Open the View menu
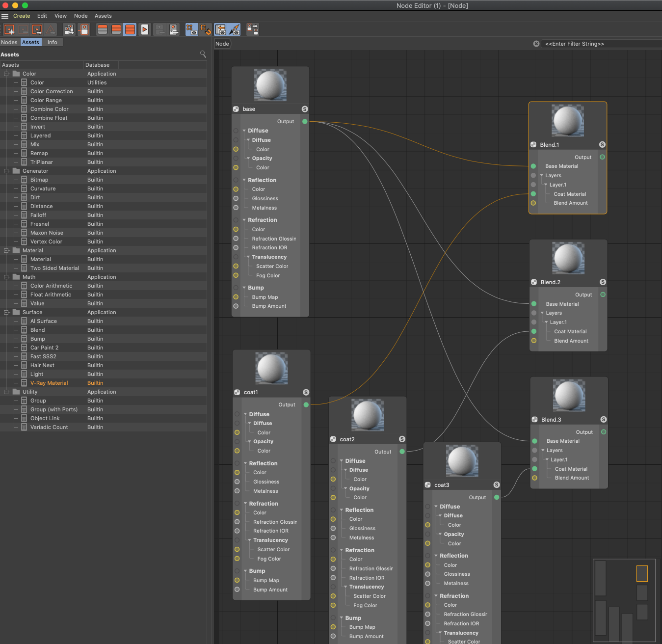 [x=60, y=16]
